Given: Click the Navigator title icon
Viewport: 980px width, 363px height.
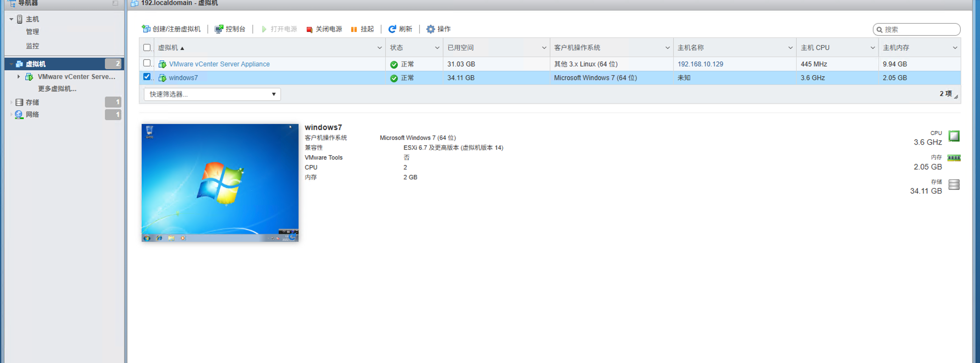Looking at the screenshot, I should 12,3.
